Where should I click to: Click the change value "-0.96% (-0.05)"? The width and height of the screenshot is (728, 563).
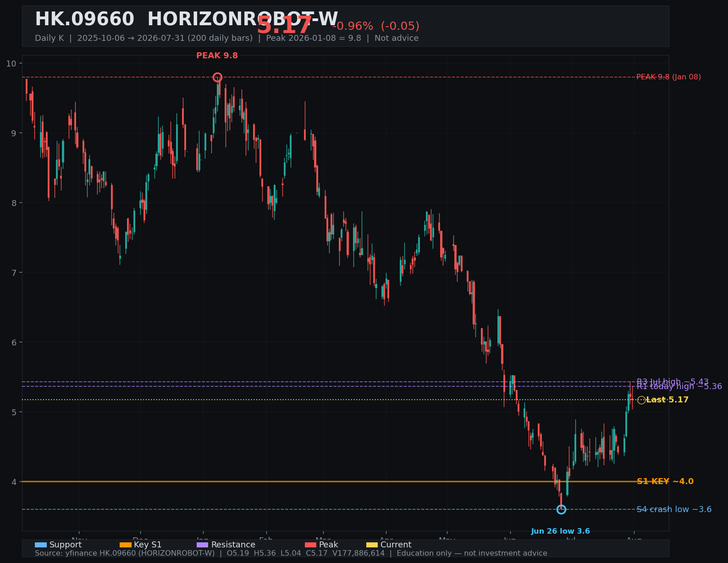coord(376,26)
